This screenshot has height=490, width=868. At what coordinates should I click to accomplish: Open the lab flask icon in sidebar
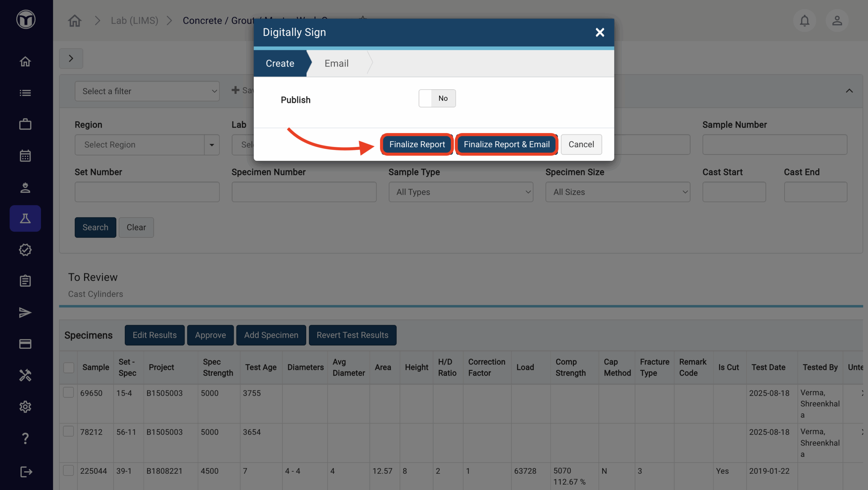click(25, 218)
